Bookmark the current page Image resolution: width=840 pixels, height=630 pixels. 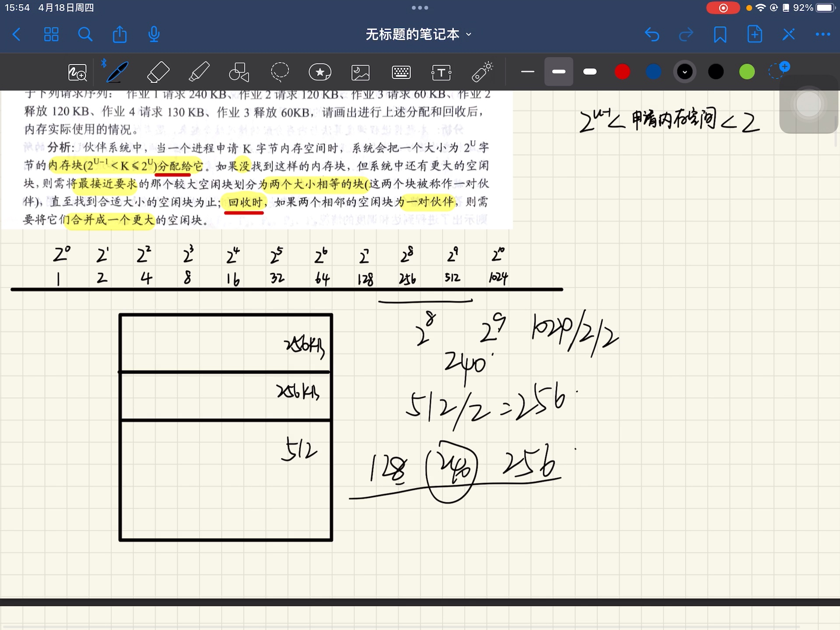(x=720, y=34)
